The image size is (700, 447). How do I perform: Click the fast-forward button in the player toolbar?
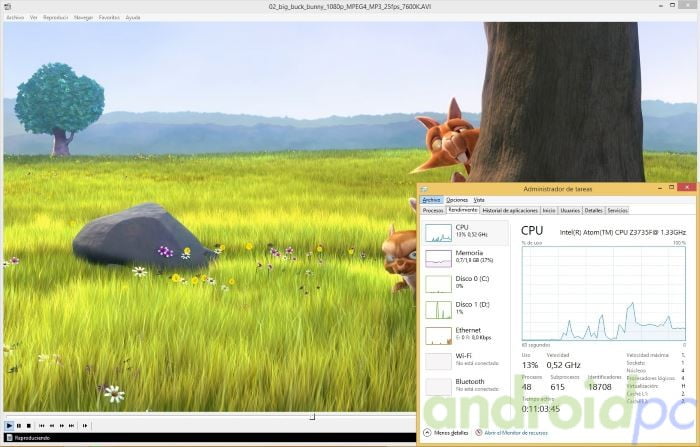click(62, 426)
